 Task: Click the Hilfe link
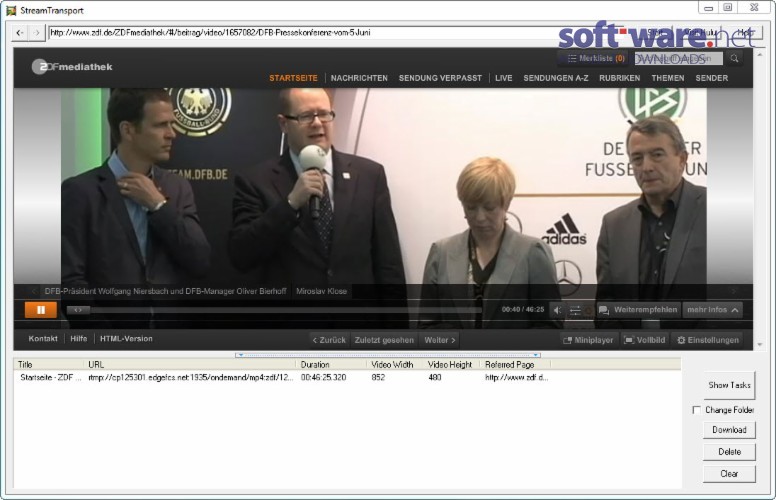pyautogui.click(x=79, y=339)
